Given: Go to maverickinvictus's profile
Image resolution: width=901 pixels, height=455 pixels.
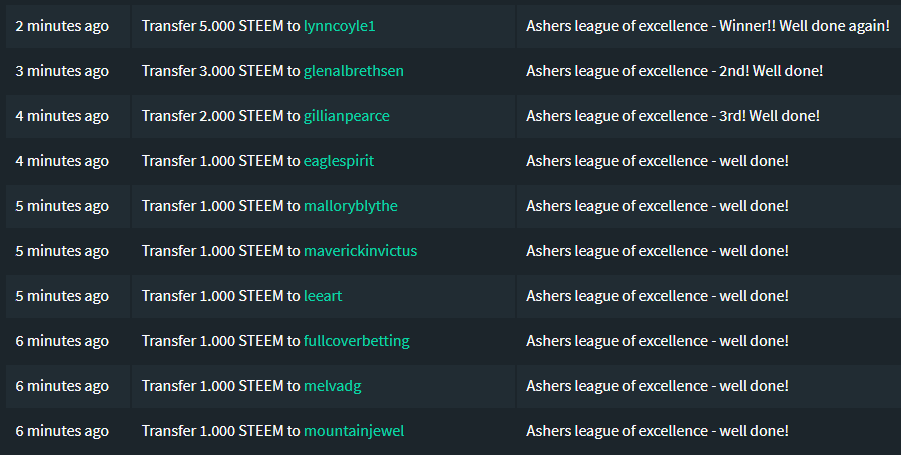Looking at the screenshot, I should (x=360, y=251).
